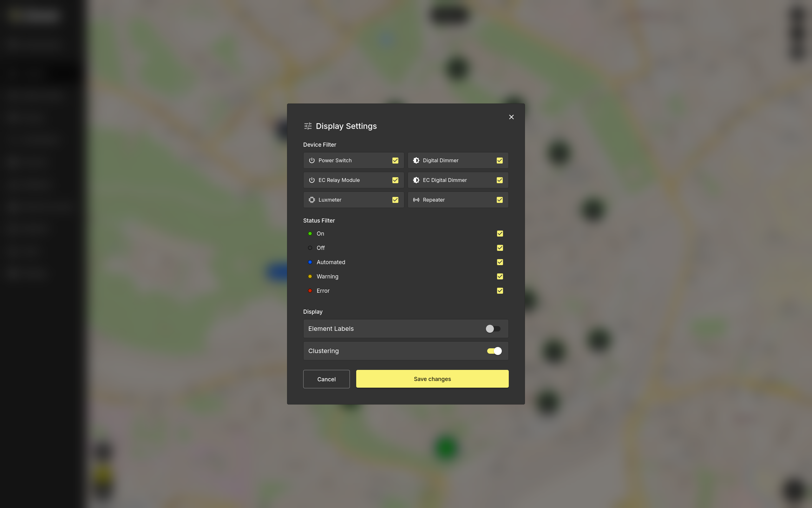Click the Repeater signal icon
The width and height of the screenshot is (812, 508).
point(416,200)
